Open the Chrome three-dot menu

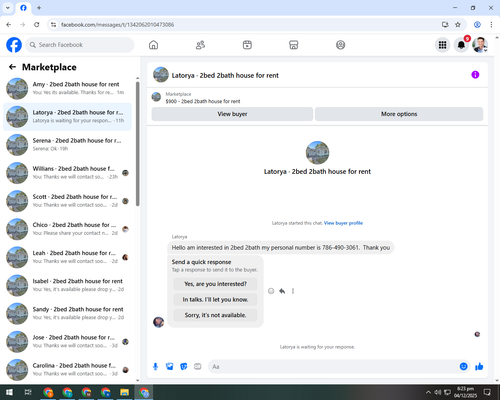pos(491,25)
